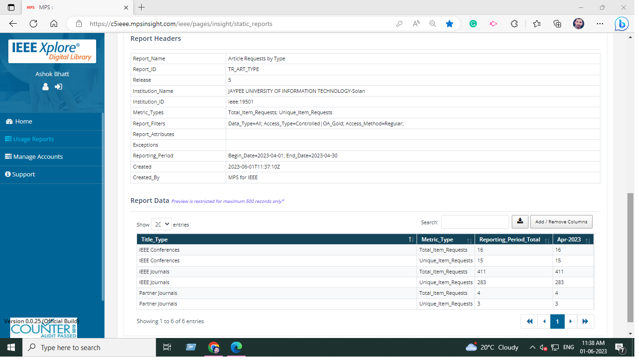This screenshot has height=364, width=639.
Task: Click the Add / Remove Columns button
Action: [561, 221]
